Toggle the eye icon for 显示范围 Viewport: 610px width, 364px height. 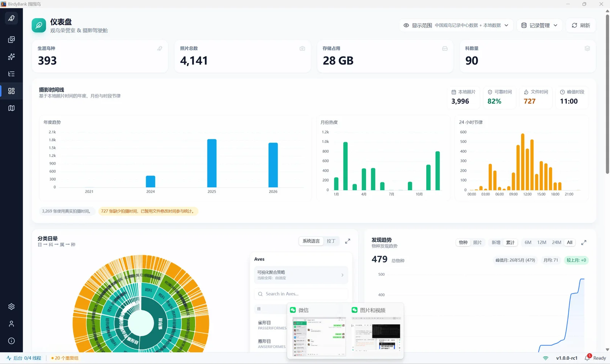click(406, 26)
